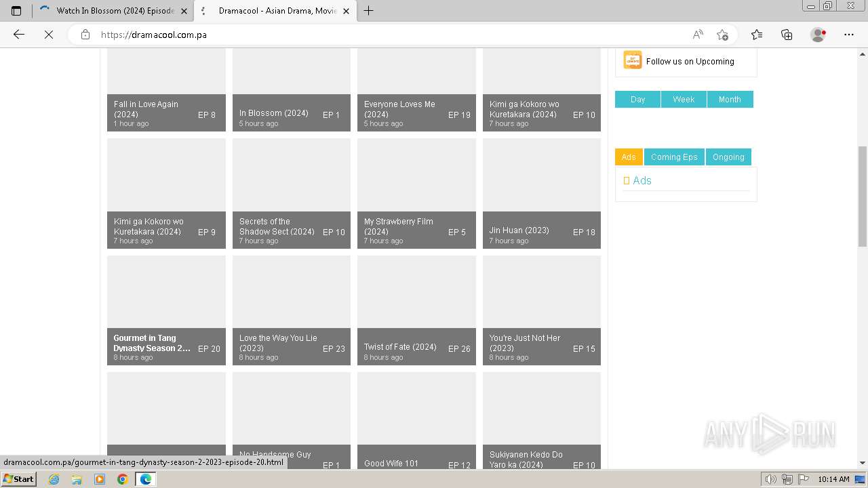Open Everyone Loves Me EP 19
This screenshot has height=488, width=868.
point(416,90)
